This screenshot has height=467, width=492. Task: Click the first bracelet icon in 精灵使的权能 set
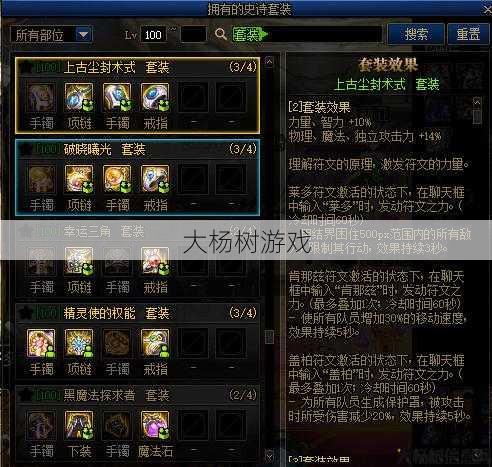(41, 343)
